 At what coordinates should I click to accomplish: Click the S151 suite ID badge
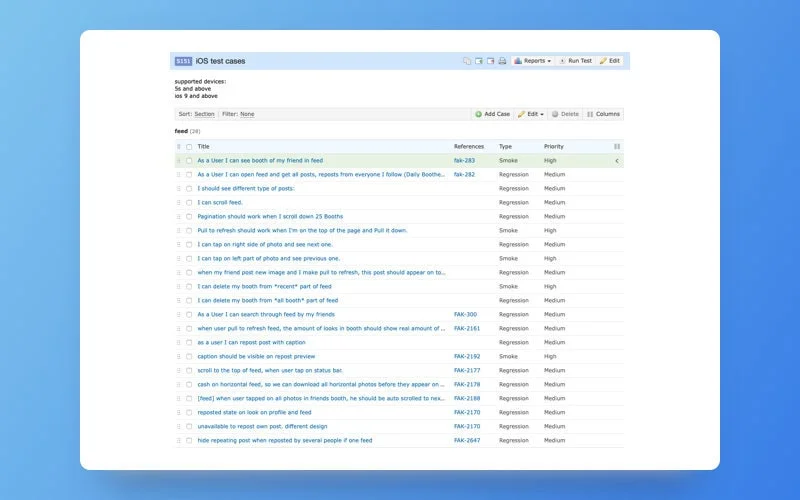click(183, 61)
